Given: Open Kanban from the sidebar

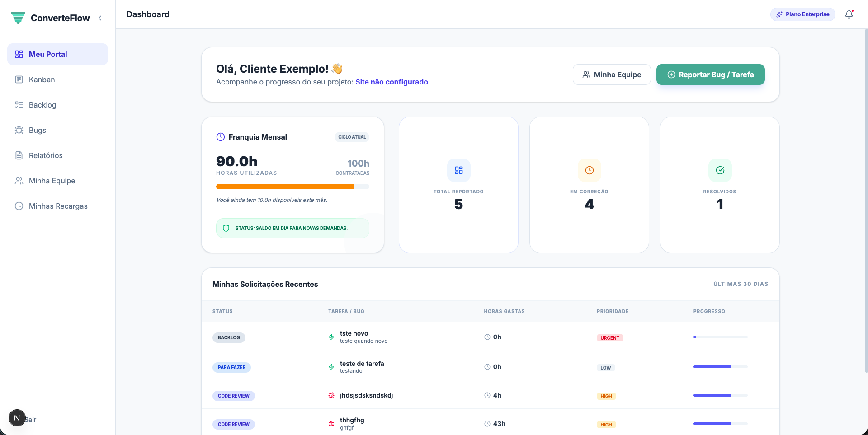Looking at the screenshot, I should [42, 80].
